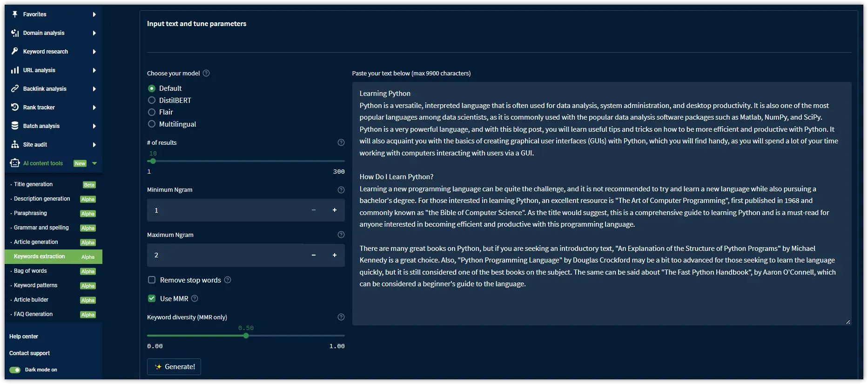Expand the Keyword research menu arrow
Screen dimensions: 868x384
click(94, 52)
